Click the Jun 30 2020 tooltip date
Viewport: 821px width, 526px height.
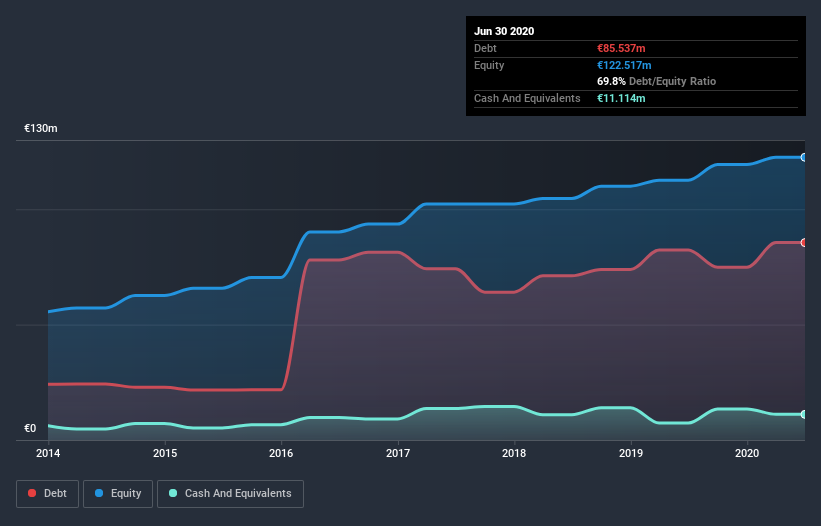[504, 31]
